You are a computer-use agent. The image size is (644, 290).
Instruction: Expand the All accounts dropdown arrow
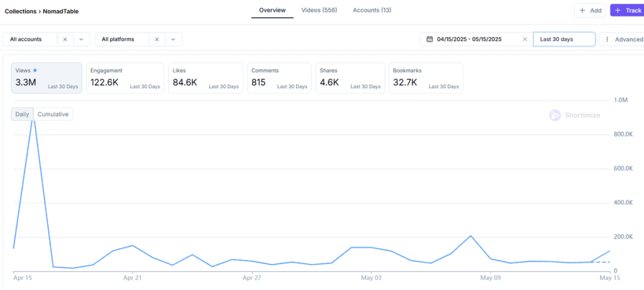pyautogui.click(x=81, y=39)
